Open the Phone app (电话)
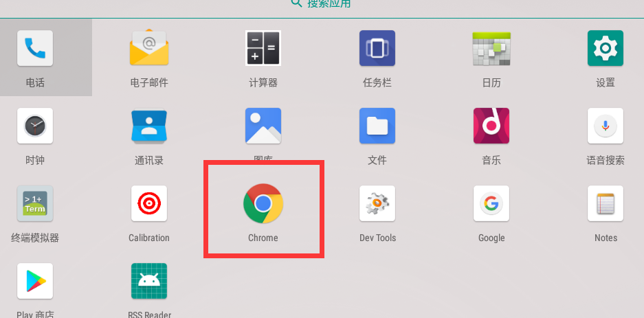The image size is (644, 318). click(35, 49)
